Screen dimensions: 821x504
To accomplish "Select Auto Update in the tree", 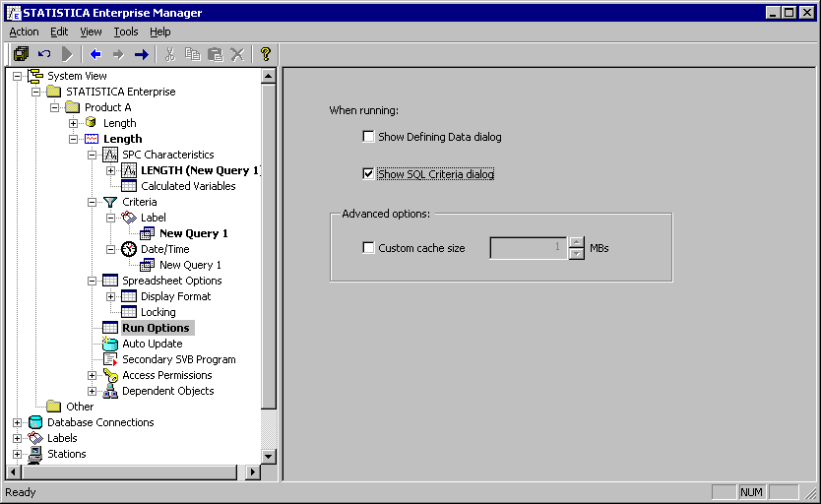I will [x=152, y=344].
